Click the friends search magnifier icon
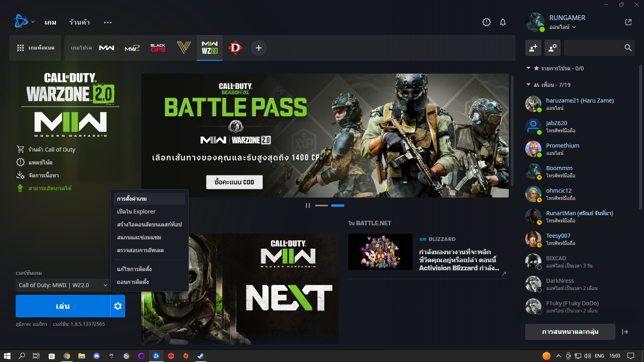This screenshot has width=644, height=362. pos(628,48)
